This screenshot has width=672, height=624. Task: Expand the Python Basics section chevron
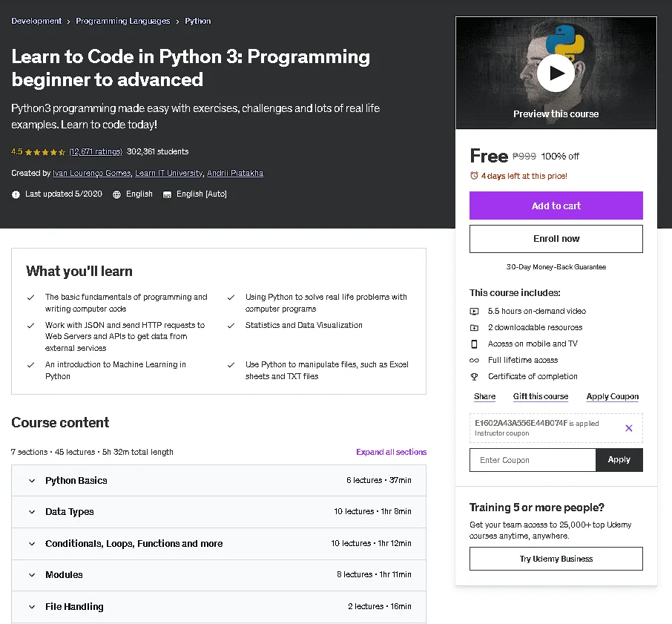click(32, 481)
